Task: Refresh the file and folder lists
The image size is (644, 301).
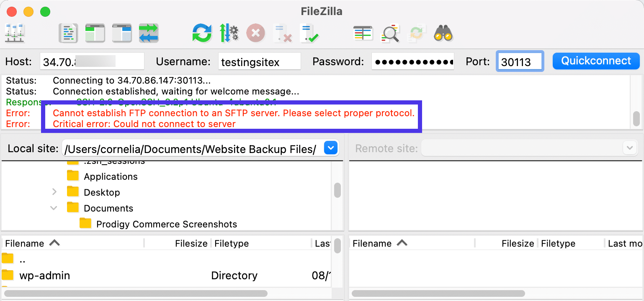Action: point(202,33)
